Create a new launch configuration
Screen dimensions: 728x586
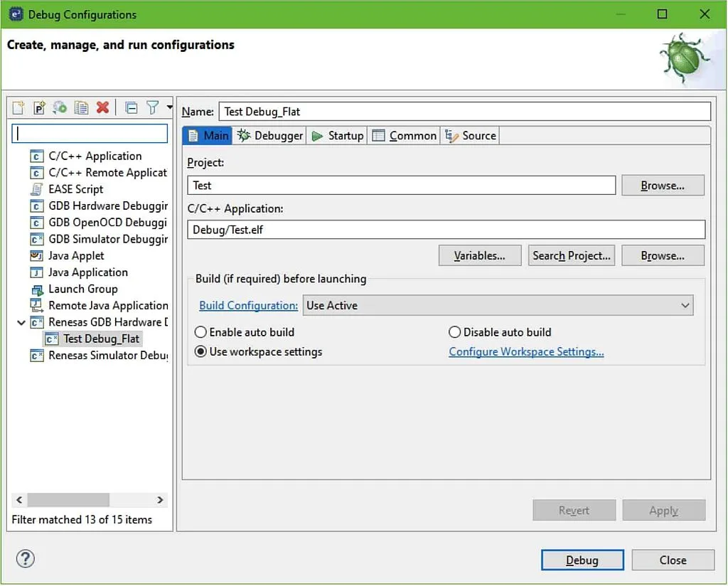[x=17, y=107]
